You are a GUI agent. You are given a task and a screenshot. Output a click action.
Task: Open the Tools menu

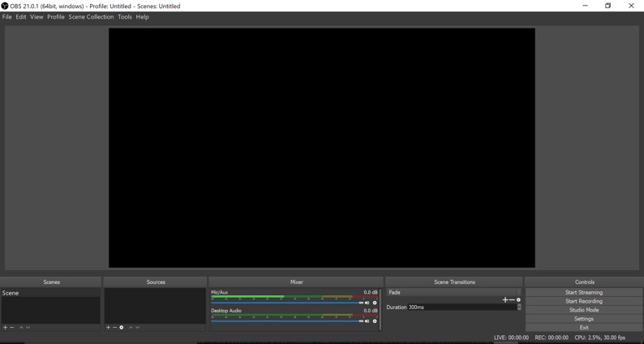[x=124, y=17]
